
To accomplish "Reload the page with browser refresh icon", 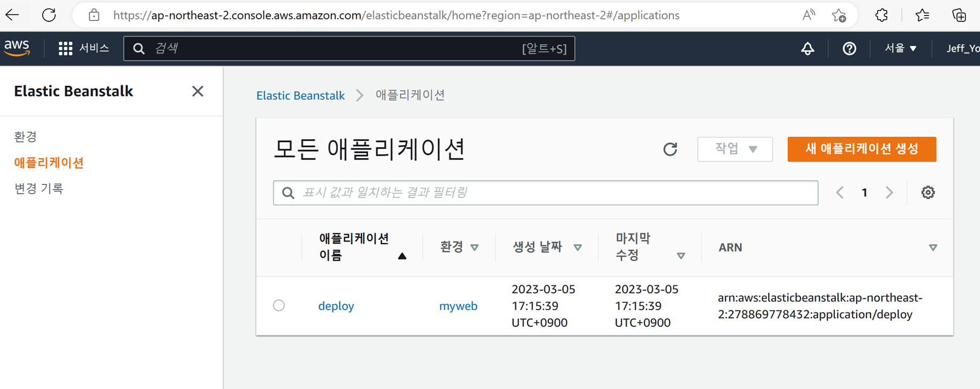I will coord(49,15).
